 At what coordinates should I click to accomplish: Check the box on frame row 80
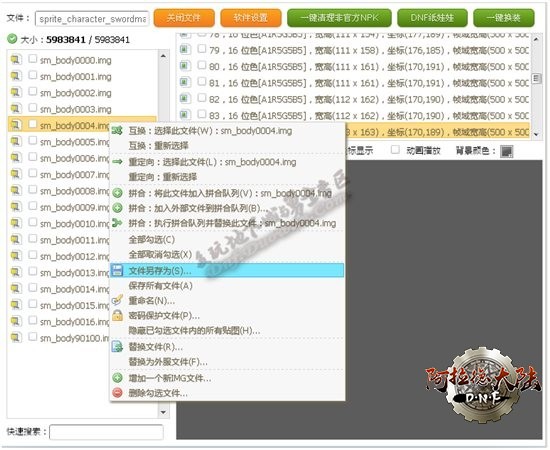point(202,65)
